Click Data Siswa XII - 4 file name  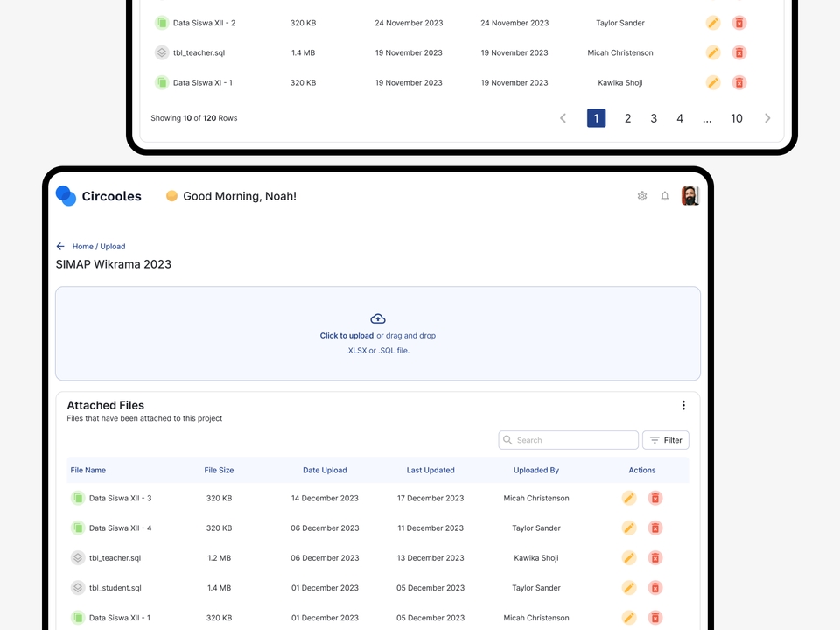(x=120, y=528)
